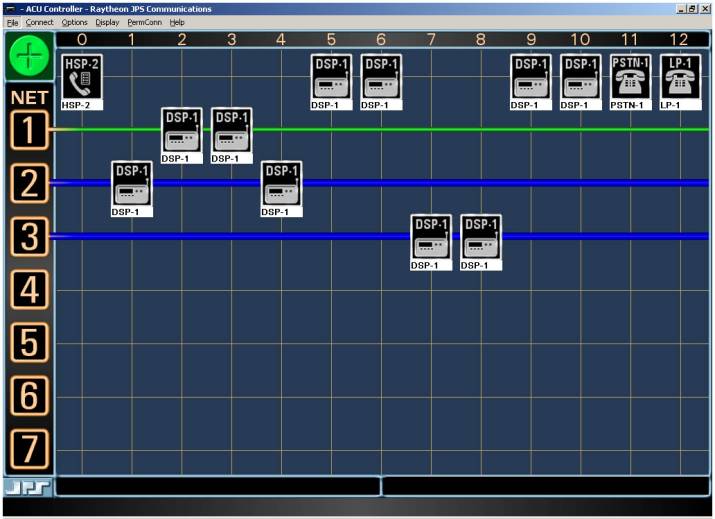This screenshot has height=519, width=715.
Task: Select the PSTN-1 telephone module icon
Action: [x=631, y=77]
